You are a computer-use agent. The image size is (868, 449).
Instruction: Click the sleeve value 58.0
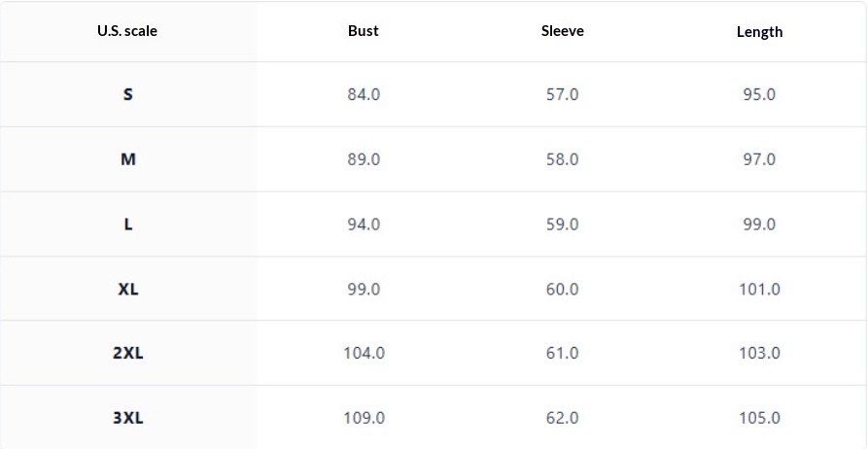(562, 159)
